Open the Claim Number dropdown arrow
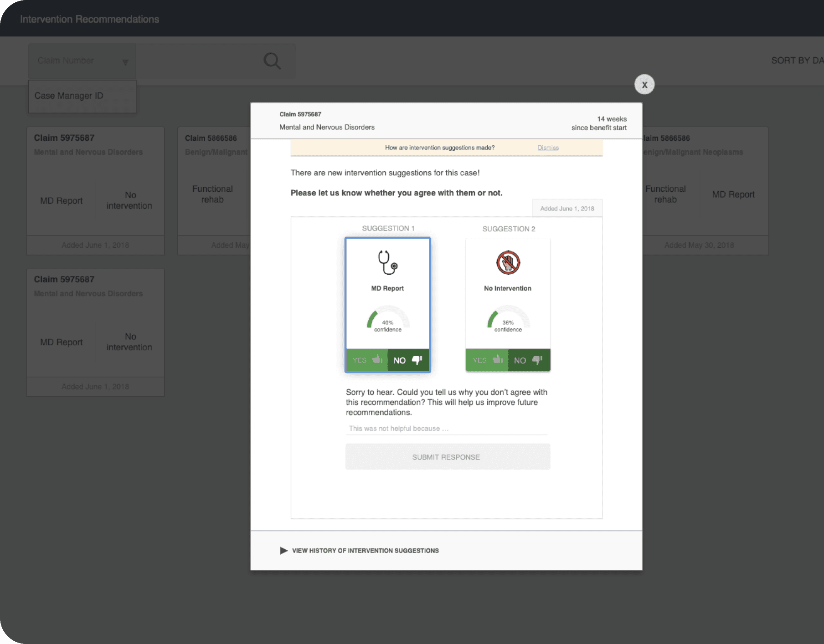Screen dimensions: 824x644 125,62
